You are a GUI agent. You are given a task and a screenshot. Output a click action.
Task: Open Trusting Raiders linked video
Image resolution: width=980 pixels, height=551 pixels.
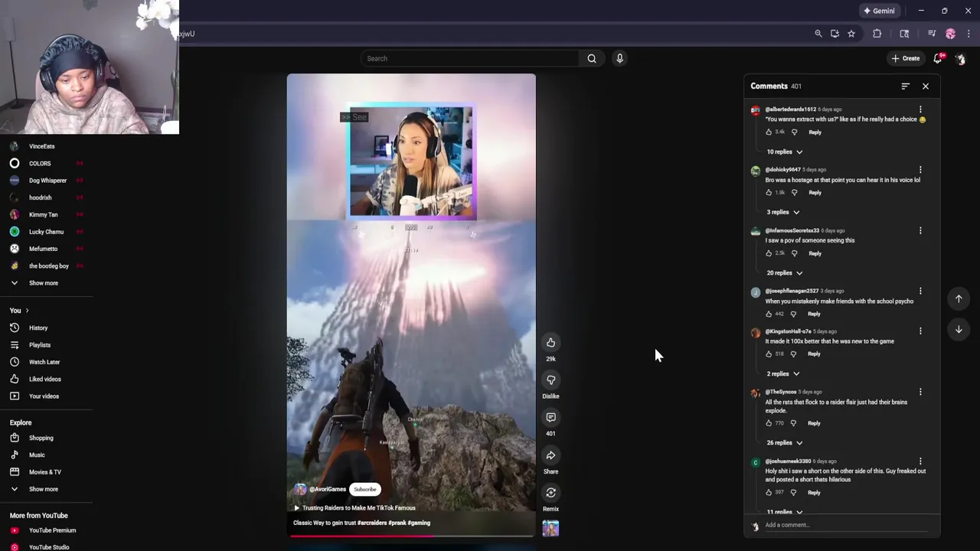[354, 508]
